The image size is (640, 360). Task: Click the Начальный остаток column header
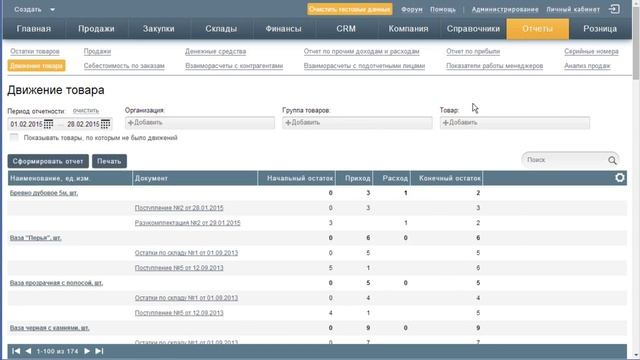[x=297, y=178]
